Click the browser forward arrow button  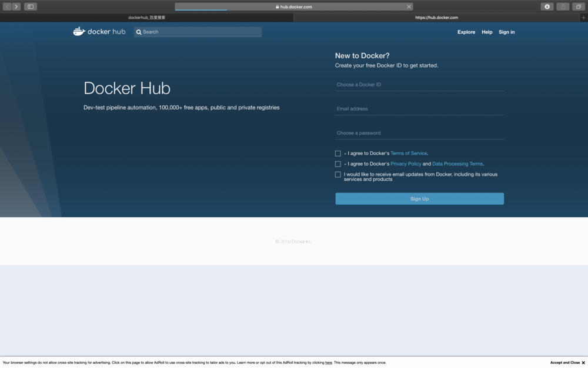(16, 6)
